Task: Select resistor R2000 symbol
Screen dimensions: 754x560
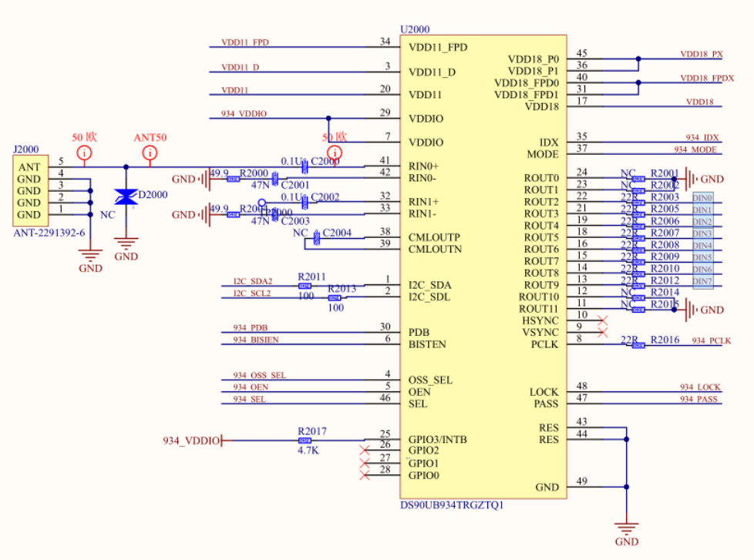Action: 234,179
